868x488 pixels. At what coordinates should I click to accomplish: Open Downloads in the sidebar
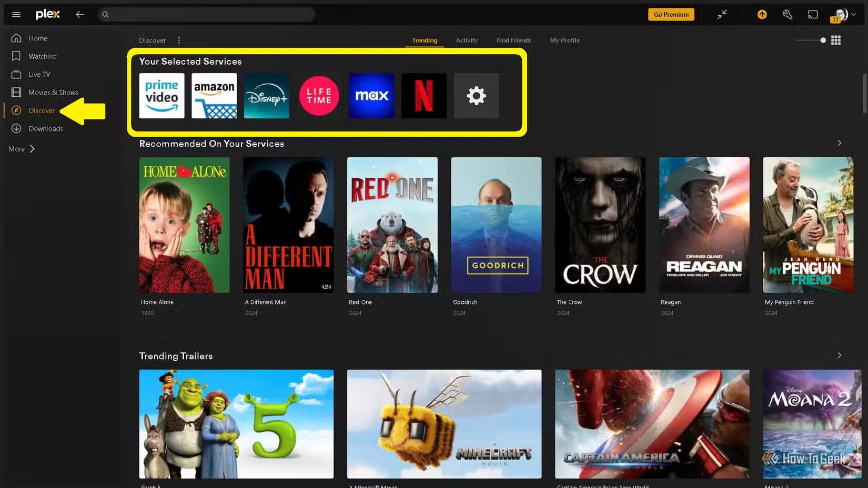(x=45, y=129)
